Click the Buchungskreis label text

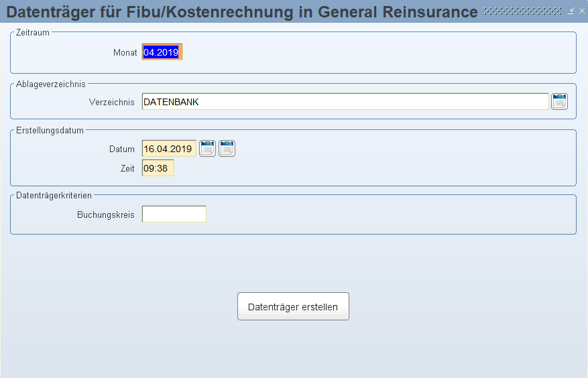click(x=106, y=215)
